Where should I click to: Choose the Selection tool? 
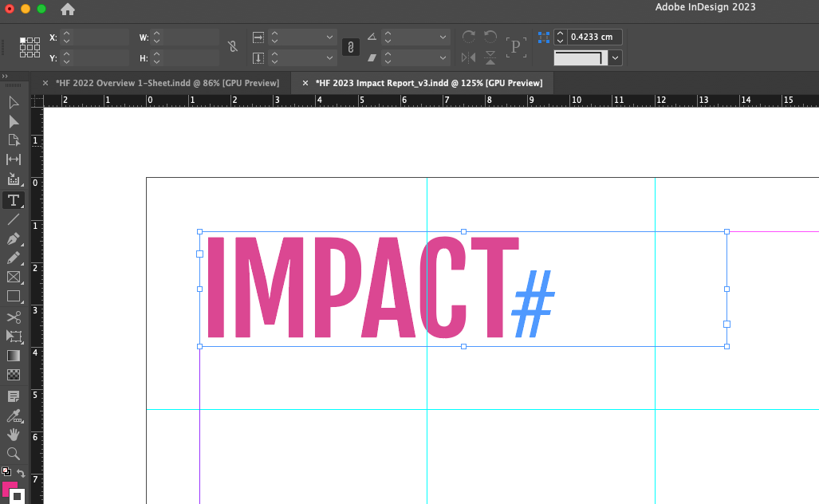[13, 102]
